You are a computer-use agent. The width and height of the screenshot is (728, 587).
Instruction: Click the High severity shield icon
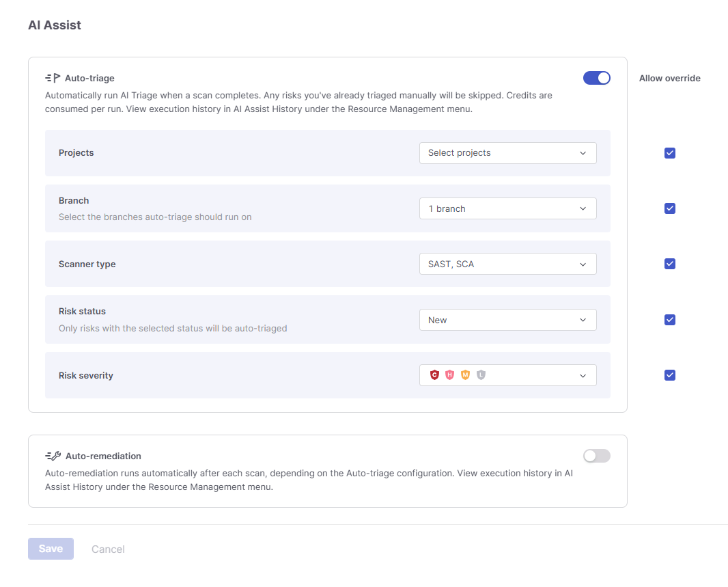coord(450,374)
